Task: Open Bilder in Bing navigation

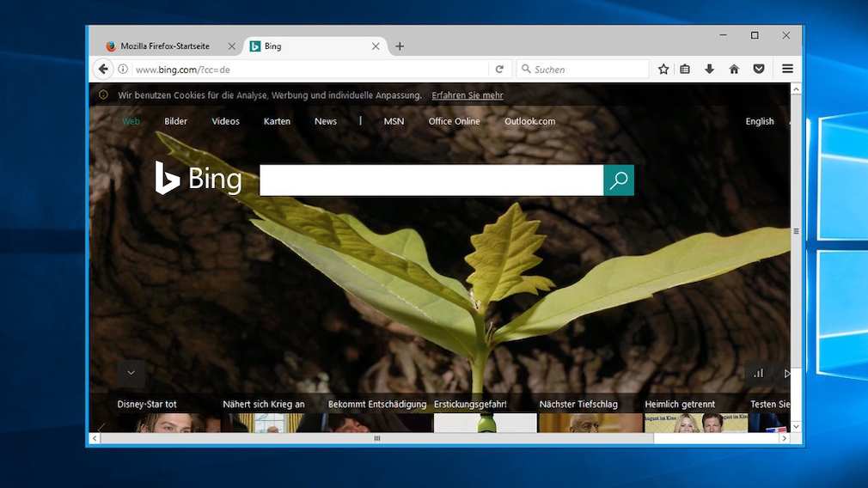Action: pos(175,121)
